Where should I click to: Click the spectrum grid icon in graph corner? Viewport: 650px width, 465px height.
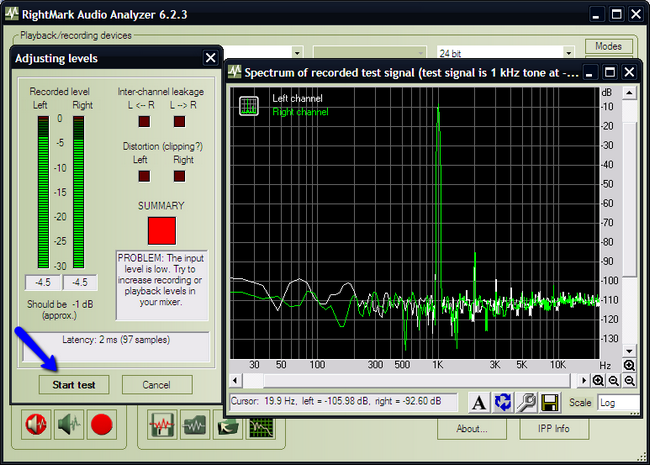click(249, 106)
